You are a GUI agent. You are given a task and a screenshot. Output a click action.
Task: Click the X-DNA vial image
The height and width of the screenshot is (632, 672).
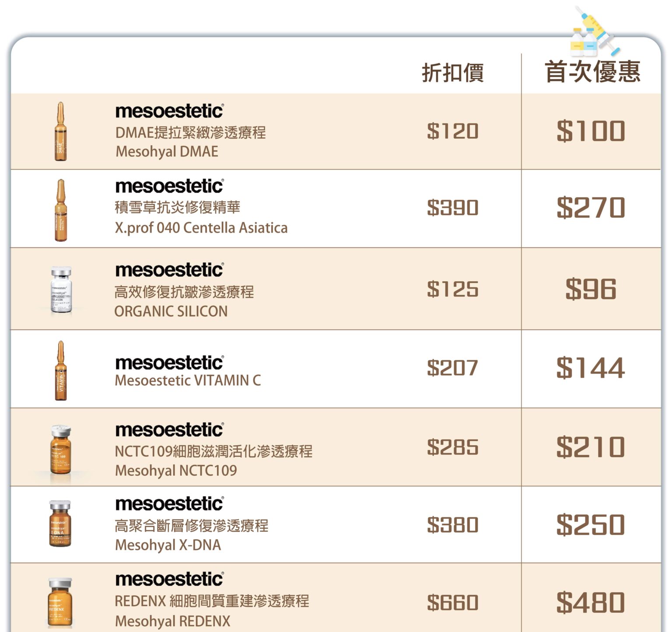click(60, 524)
